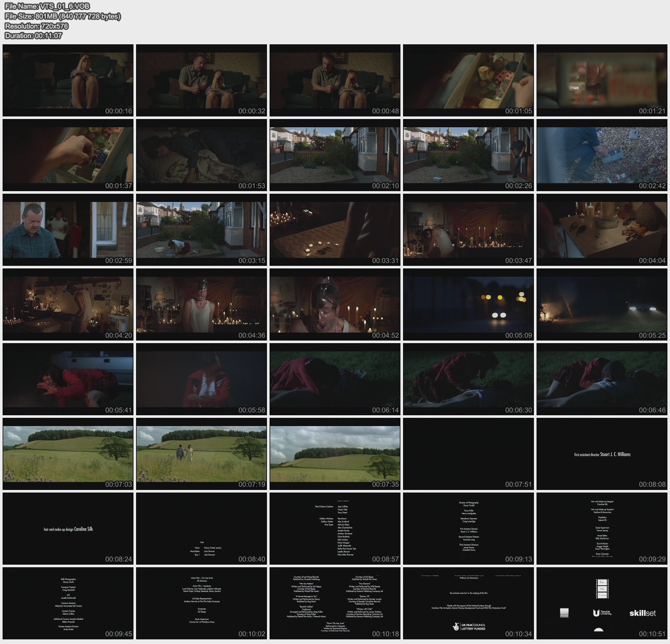Select the house exterior frame at 00:02:10
Screen dimensions: 670x644
[x=335, y=155]
